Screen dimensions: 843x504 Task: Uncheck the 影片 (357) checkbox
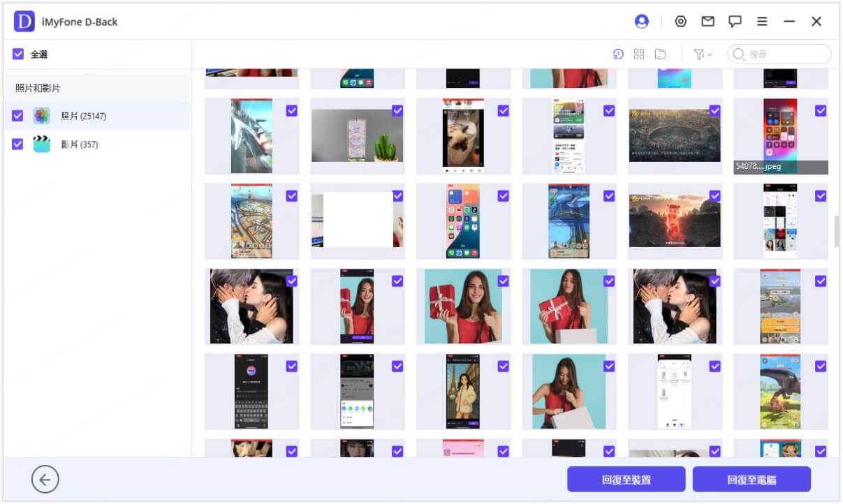pyautogui.click(x=17, y=144)
